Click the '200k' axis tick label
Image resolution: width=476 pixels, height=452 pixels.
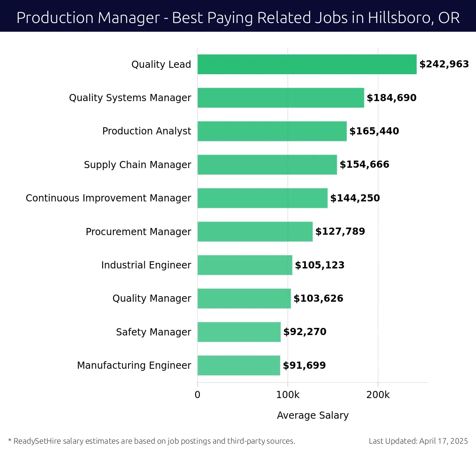tap(378, 395)
